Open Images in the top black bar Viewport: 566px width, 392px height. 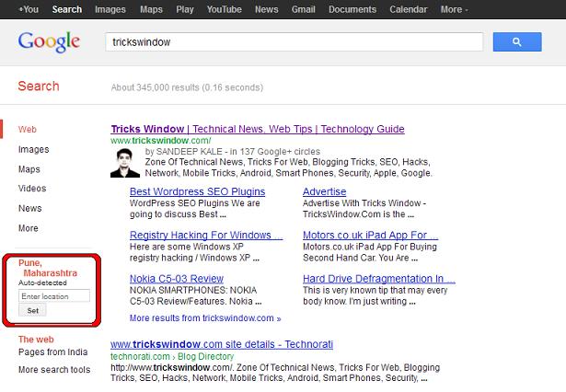pos(110,9)
